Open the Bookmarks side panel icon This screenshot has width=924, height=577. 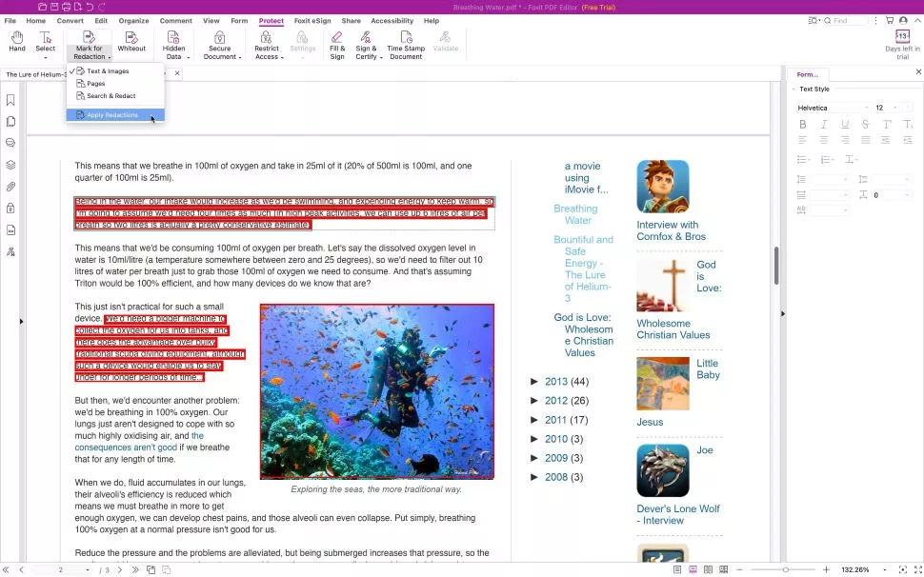[x=10, y=100]
